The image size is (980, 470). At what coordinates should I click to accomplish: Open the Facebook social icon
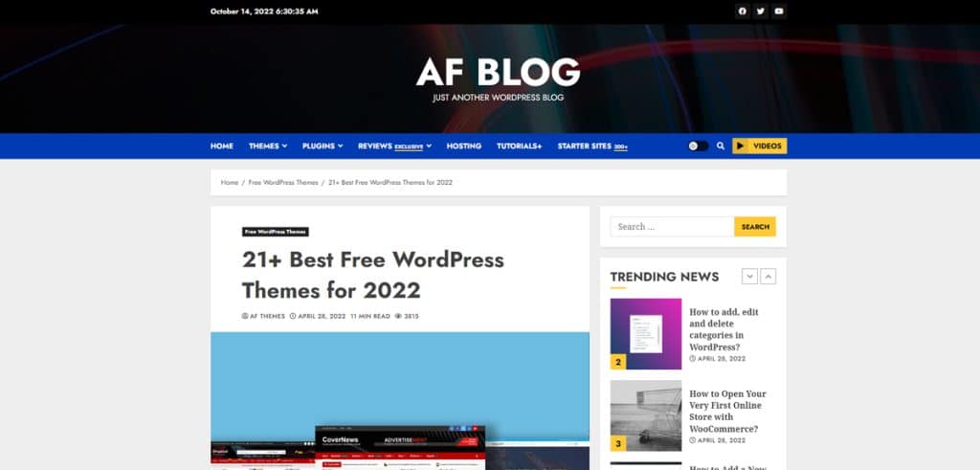[x=742, y=11]
